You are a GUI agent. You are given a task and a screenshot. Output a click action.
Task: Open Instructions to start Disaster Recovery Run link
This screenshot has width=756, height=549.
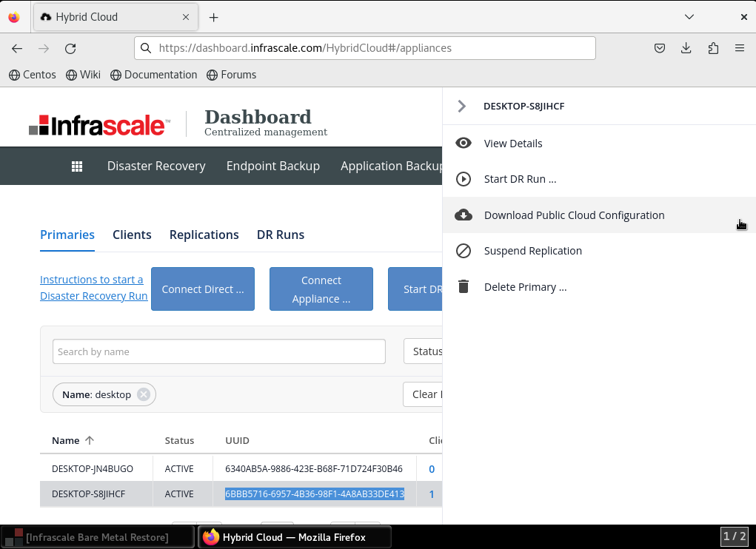(93, 288)
